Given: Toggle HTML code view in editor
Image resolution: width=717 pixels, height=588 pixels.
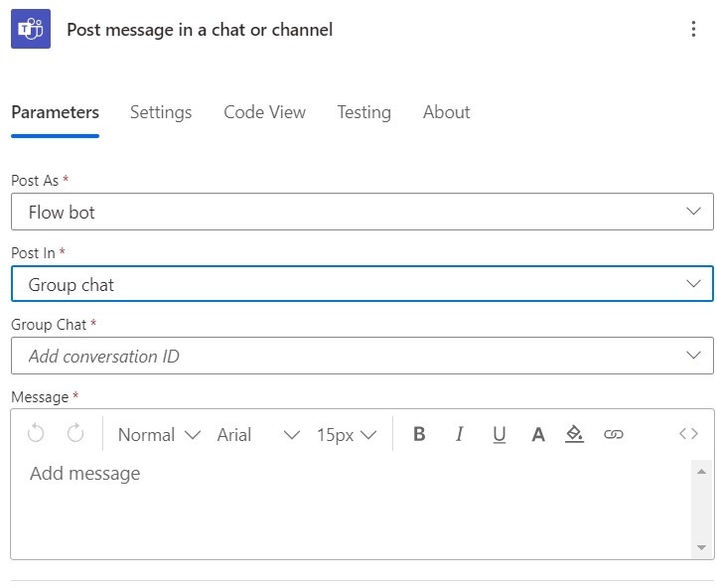Looking at the screenshot, I should point(688,433).
